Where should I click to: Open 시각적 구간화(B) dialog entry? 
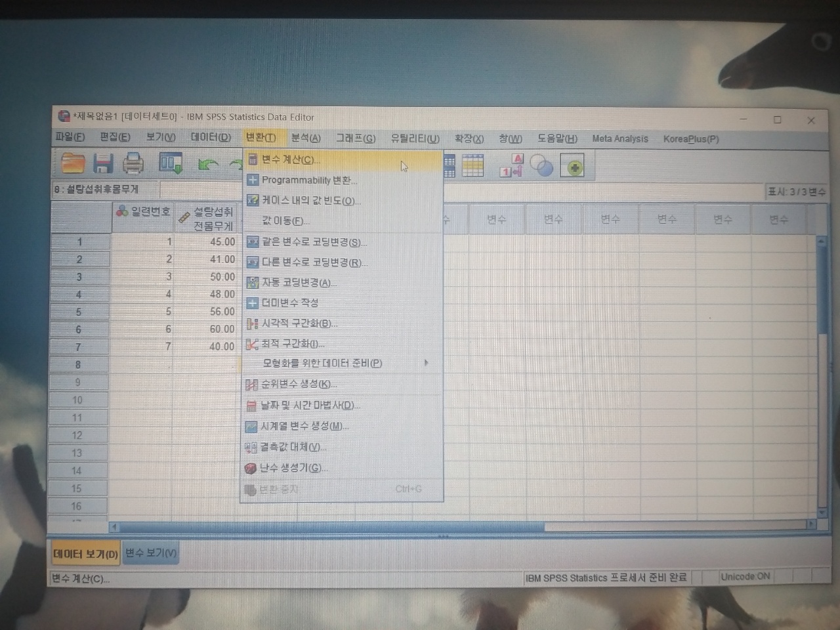coord(342,323)
